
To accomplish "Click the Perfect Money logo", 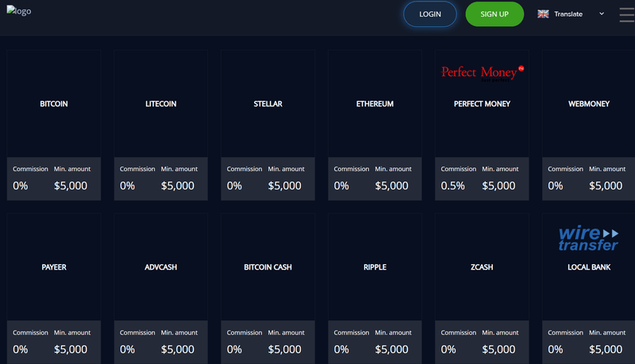I will 483,73.
